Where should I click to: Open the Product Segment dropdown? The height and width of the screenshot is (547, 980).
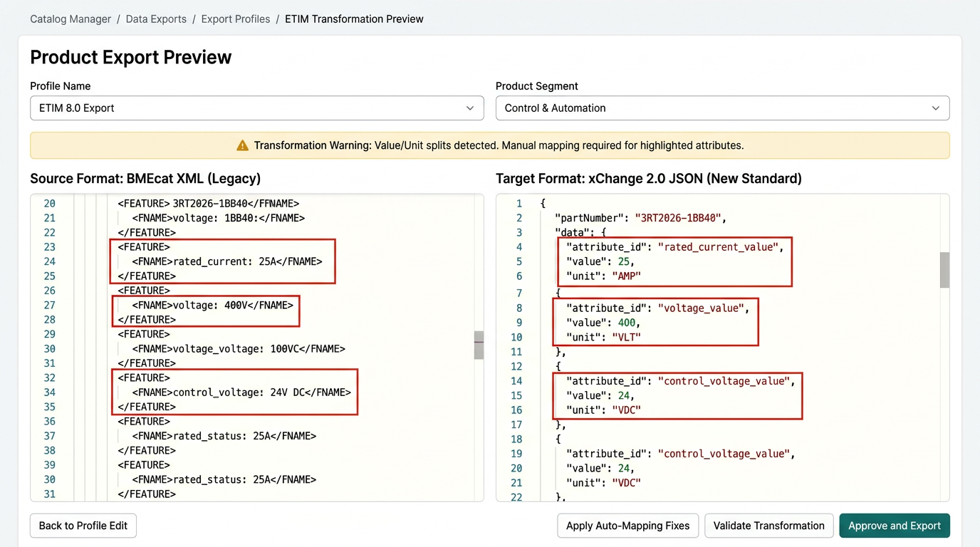[x=721, y=108]
